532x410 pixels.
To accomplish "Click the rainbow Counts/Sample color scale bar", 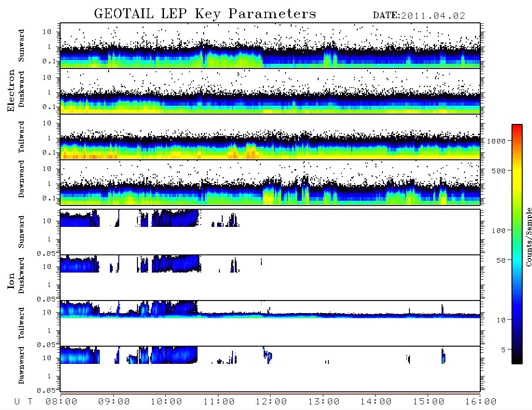I will pyautogui.click(x=517, y=245).
